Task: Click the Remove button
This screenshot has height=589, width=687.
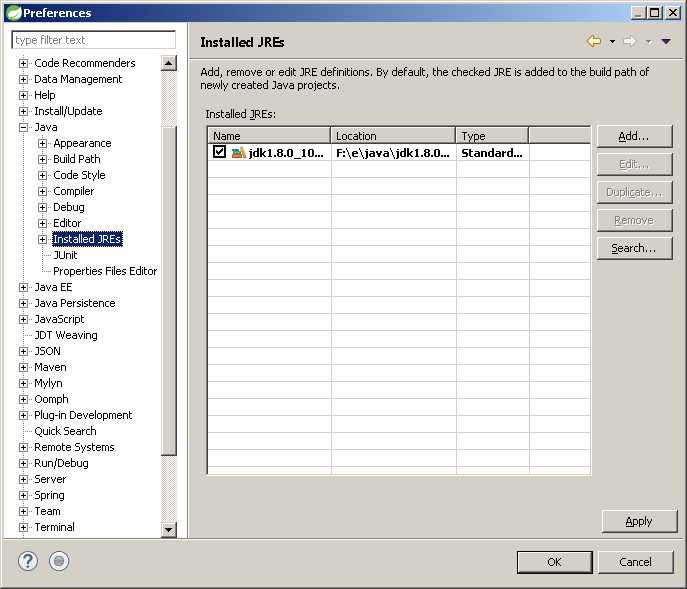Action: 634,220
